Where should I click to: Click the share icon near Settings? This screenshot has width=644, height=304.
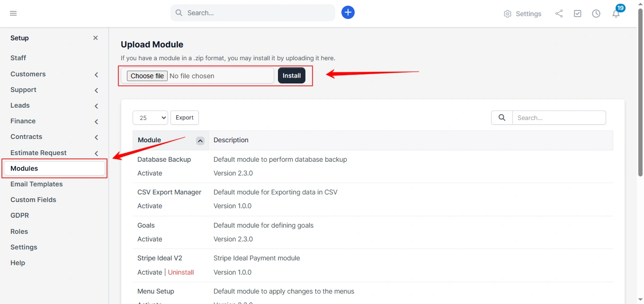click(559, 13)
